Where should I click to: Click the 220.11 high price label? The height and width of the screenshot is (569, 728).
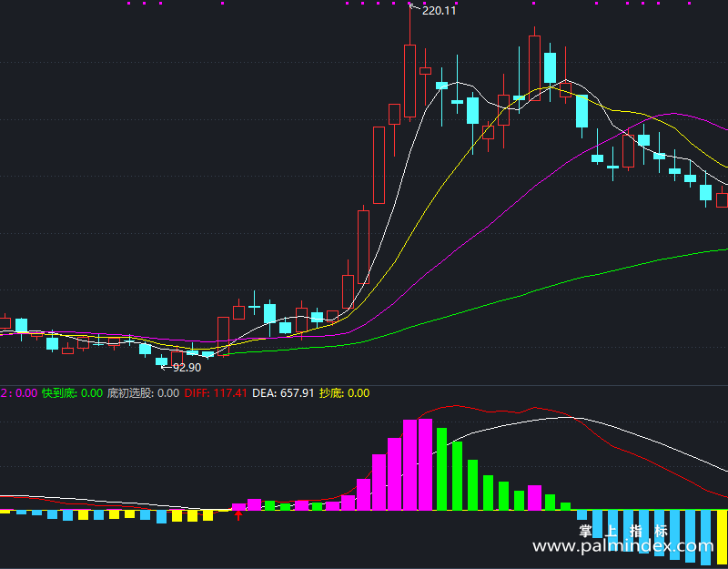click(439, 10)
